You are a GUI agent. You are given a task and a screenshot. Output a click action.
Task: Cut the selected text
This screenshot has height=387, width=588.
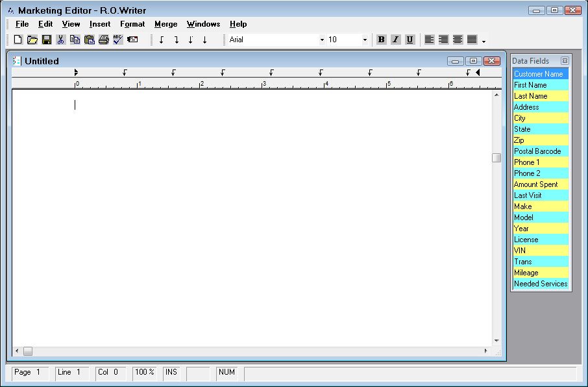coord(60,39)
